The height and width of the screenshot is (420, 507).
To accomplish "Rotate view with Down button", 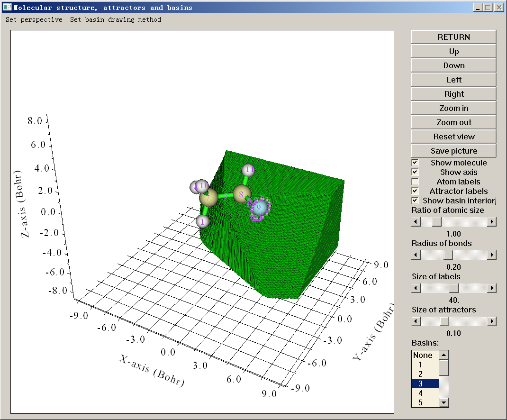I will (453, 65).
